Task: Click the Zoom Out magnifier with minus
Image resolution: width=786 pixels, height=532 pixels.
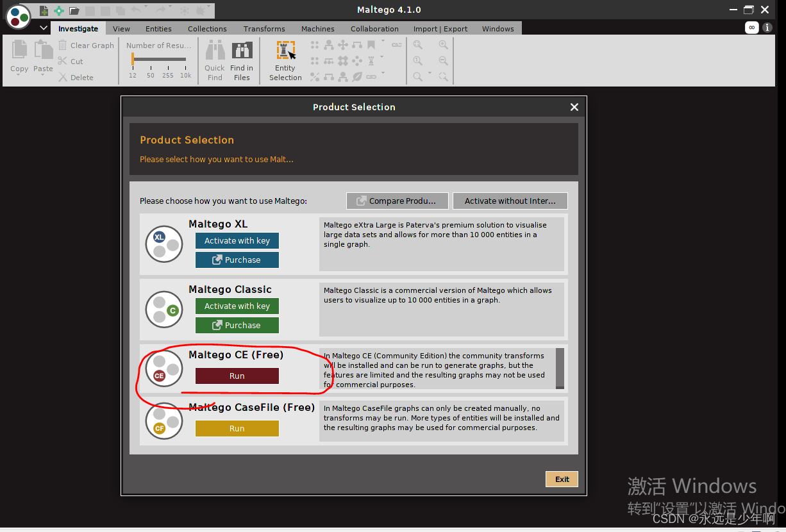Action: click(443, 61)
